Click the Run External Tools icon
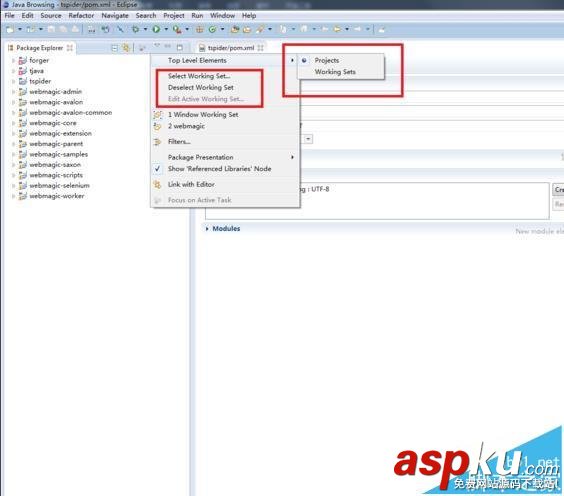Screen dimensions: 564x496 tap(177, 29)
